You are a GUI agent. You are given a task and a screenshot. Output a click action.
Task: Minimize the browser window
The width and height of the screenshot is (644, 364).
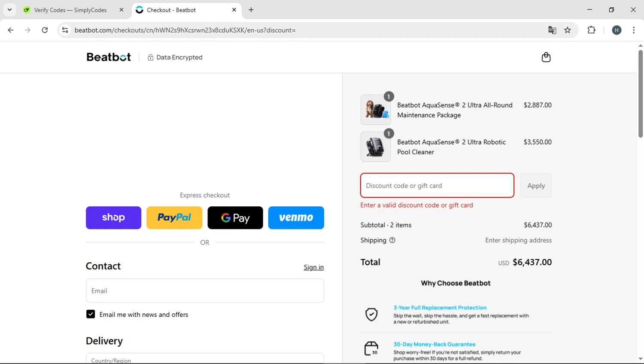click(x=589, y=9)
